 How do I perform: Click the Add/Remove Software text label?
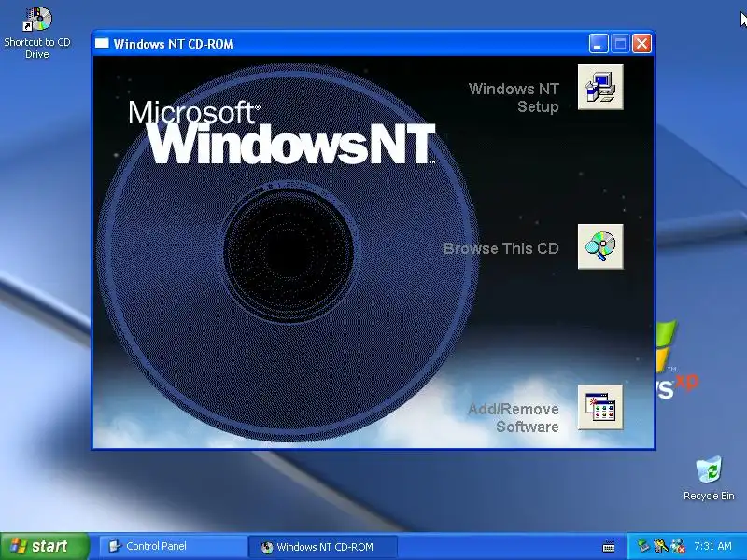514,417
